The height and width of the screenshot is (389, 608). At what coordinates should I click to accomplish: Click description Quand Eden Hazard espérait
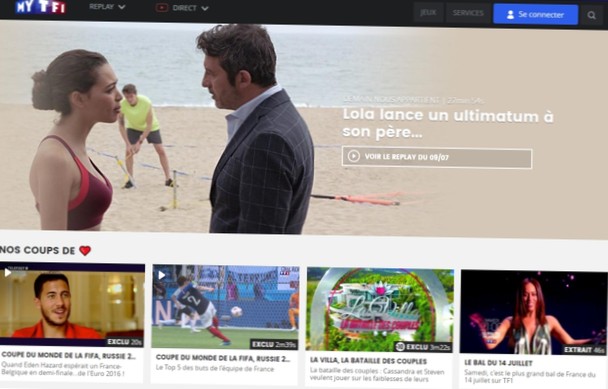pos(63,370)
